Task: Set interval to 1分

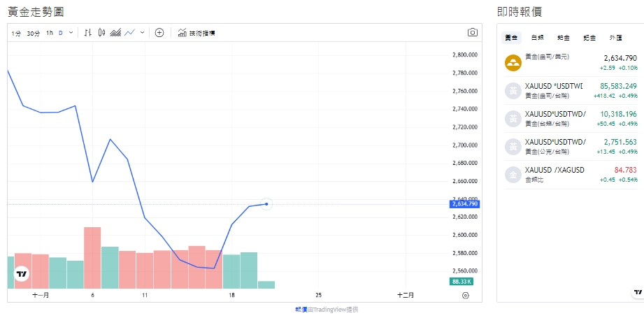Action: point(16,34)
